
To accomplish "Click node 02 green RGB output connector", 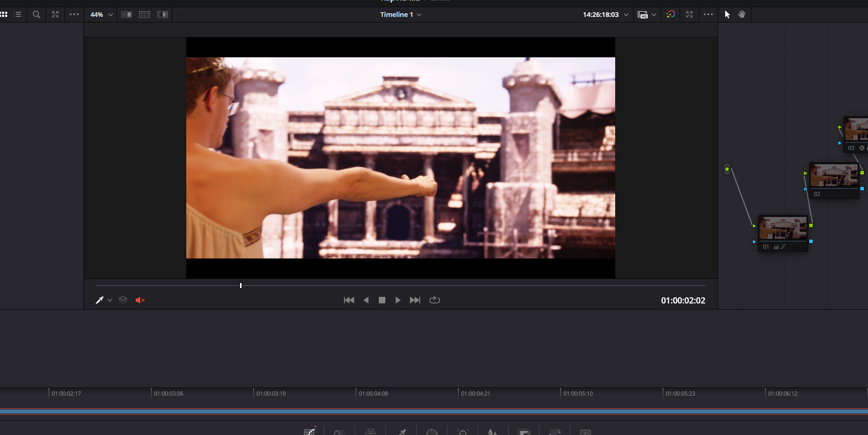I will click(862, 173).
